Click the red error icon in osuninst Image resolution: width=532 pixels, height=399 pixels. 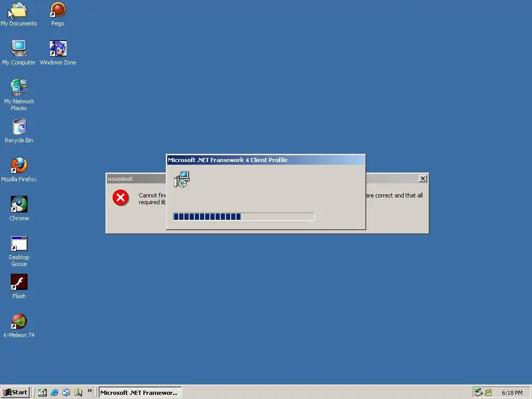tap(121, 198)
